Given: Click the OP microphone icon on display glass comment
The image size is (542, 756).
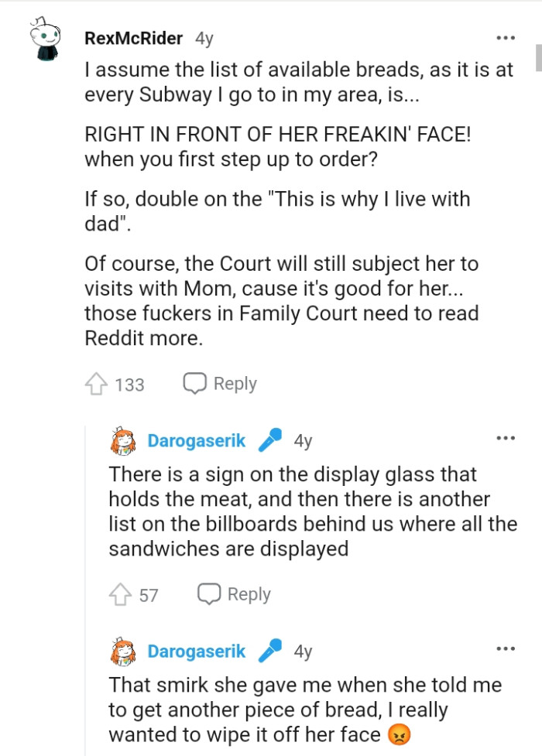Looking at the screenshot, I should click(270, 440).
